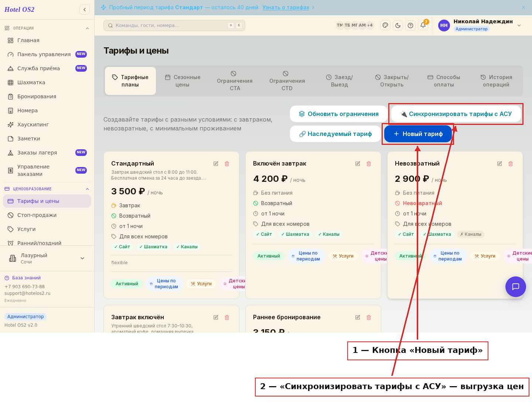Open Цены по периодам for Включён завтрак
This screenshot has height=405, width=532.
tap(306, 256)
